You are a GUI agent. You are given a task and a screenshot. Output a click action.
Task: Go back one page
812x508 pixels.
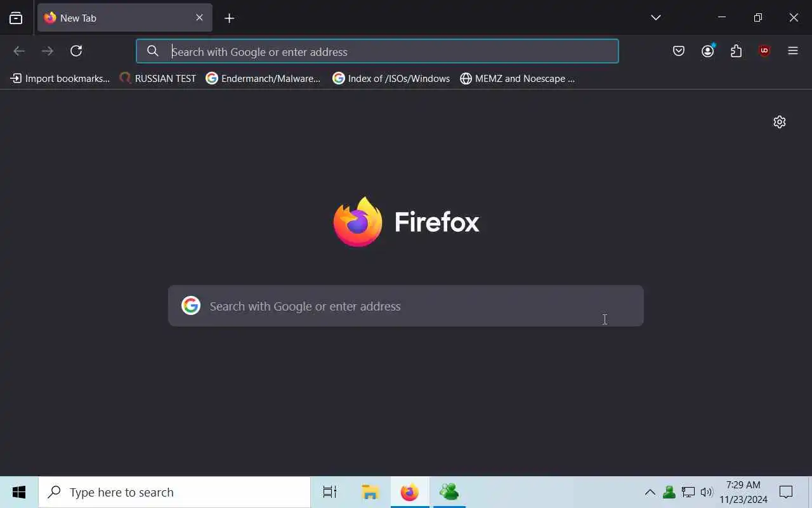click(x=19, y=51)
